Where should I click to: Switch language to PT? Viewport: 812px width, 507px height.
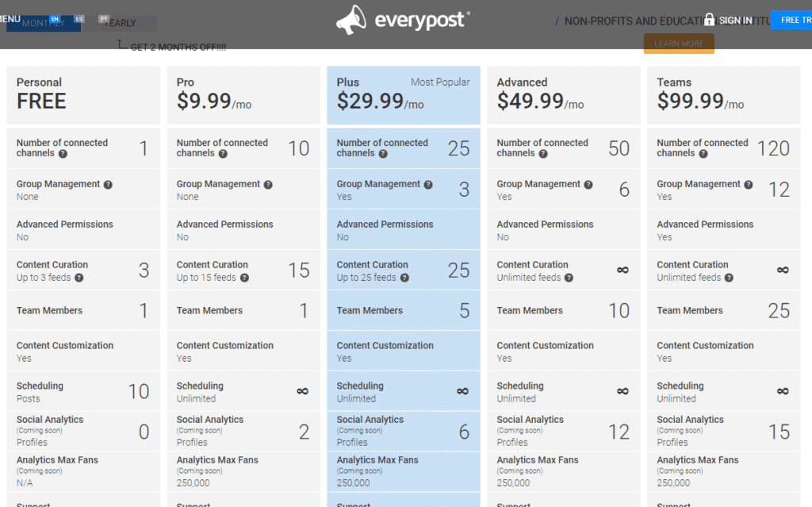click(104, 19)
